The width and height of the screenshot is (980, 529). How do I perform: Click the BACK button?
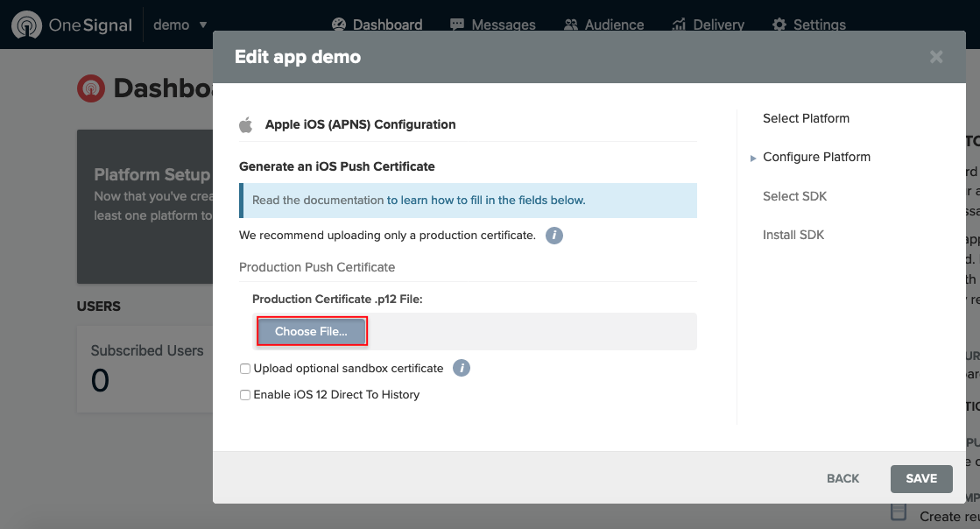pos(843,478)
